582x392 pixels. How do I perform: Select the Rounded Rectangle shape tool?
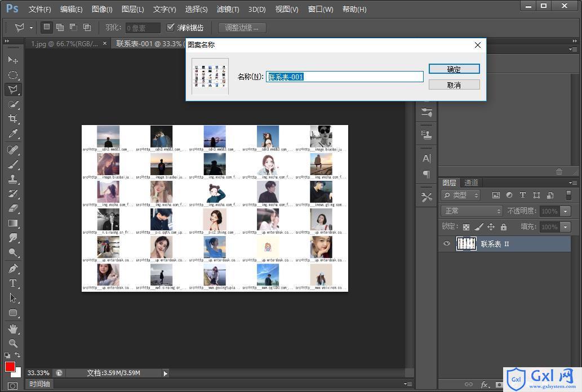point(13,313)
